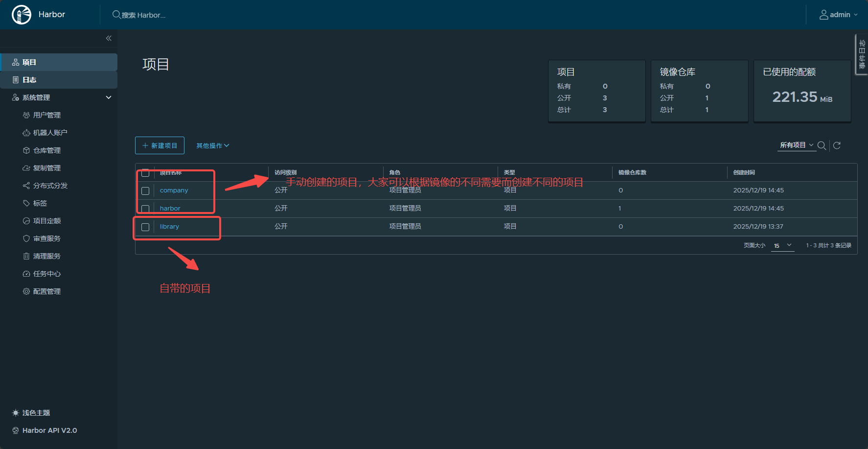
Task: Open the 所有项目 filter dropdown
Action: 797,145
